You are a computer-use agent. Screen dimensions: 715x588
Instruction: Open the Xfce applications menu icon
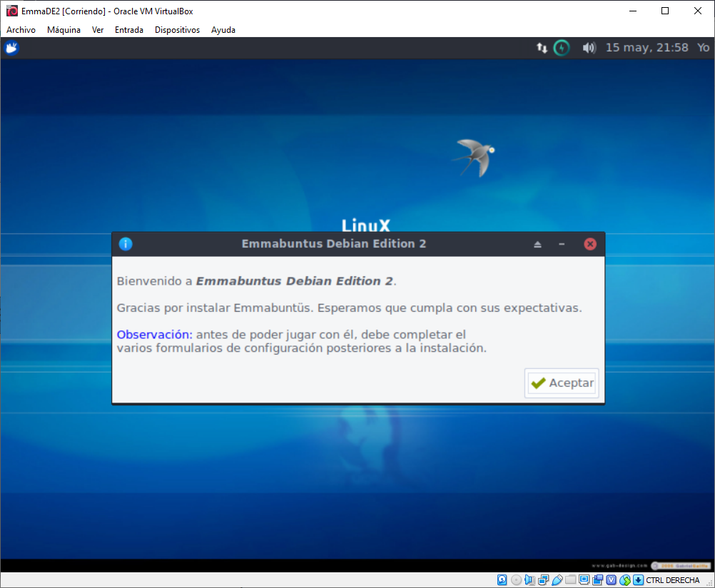tap(11, 48)
